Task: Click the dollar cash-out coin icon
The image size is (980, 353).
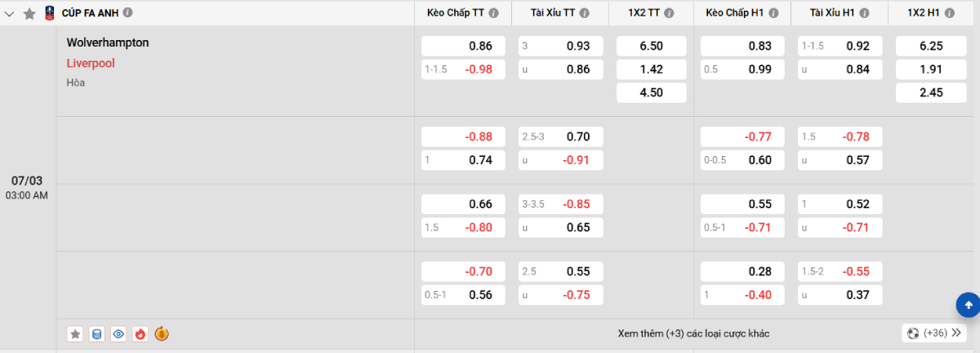Action: [x=162, y=333]
